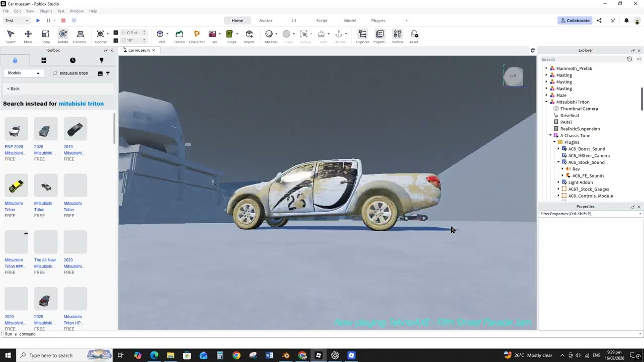Toggle the Explorer panel button

pos(362,36)
